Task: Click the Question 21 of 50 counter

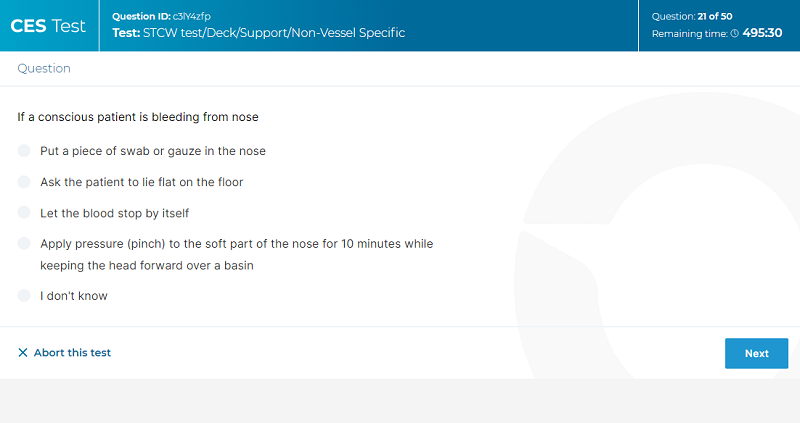Action: tap(692, 16)
